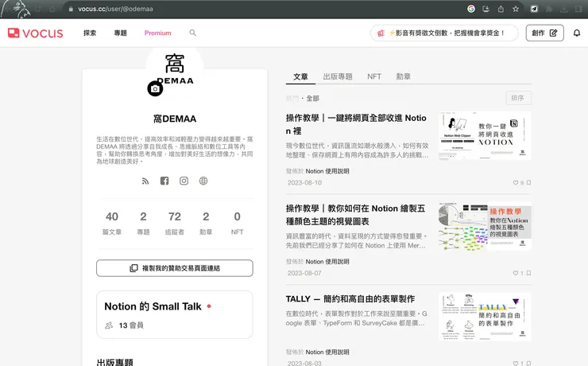The height and width of the screenshot is (366, 588).
Task: Click the 2023-08-10 date text
Action: pos(304,183)
